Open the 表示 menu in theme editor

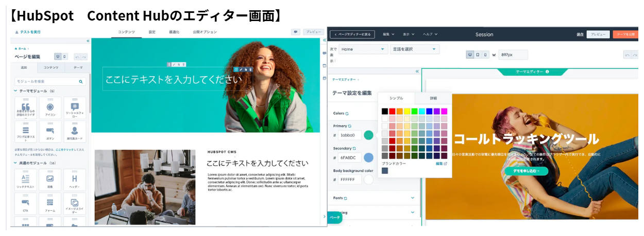pos(409,34)
